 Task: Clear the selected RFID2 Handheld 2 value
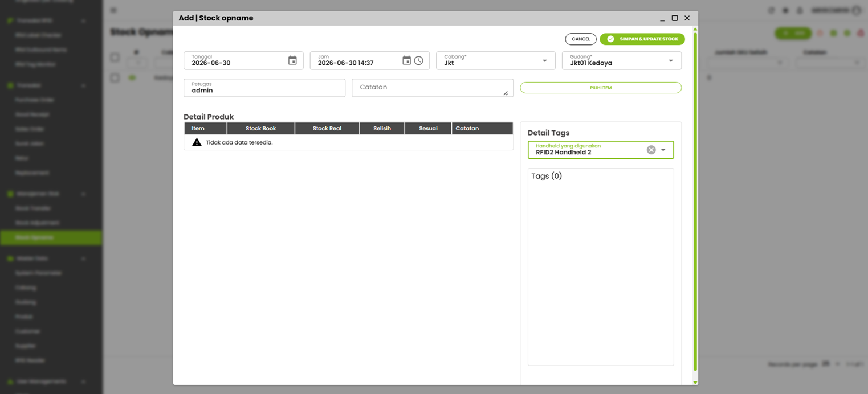tap(651, 150)
